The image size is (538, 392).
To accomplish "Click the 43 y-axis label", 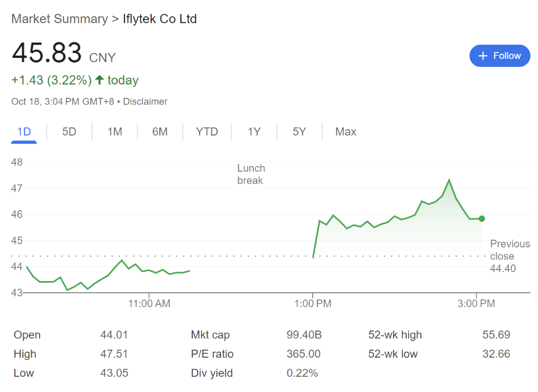I will [17, 293].
